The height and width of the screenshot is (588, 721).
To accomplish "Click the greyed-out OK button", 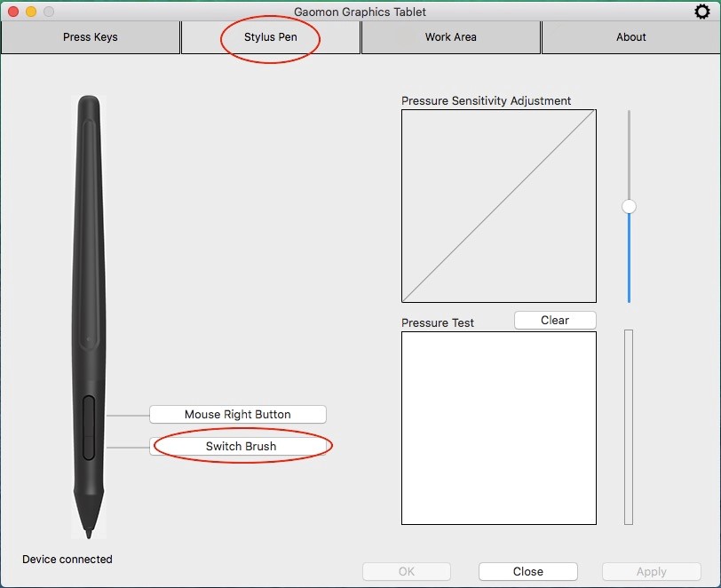I will coord(407,571).
